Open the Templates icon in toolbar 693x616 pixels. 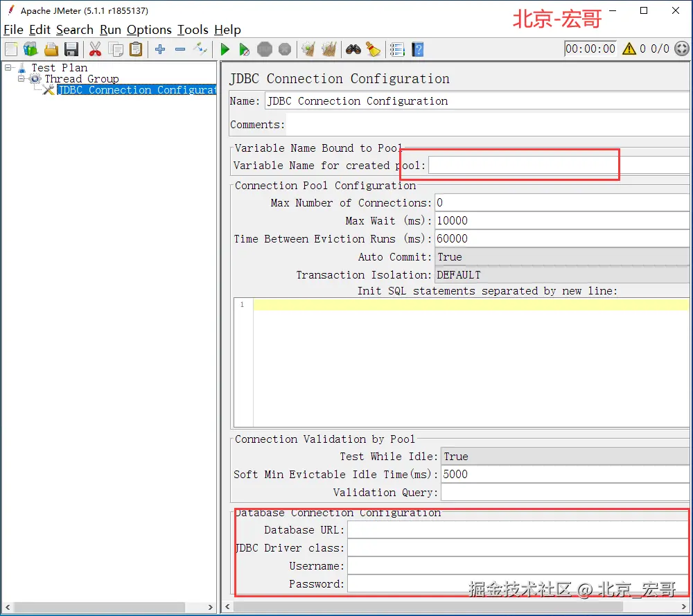pos(30,49)
